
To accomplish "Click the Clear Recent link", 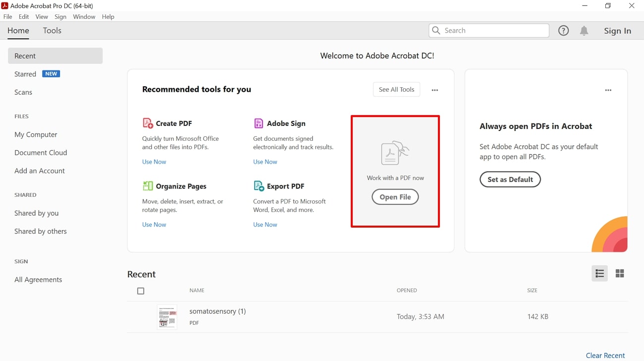I will click(x=605, y=356).
